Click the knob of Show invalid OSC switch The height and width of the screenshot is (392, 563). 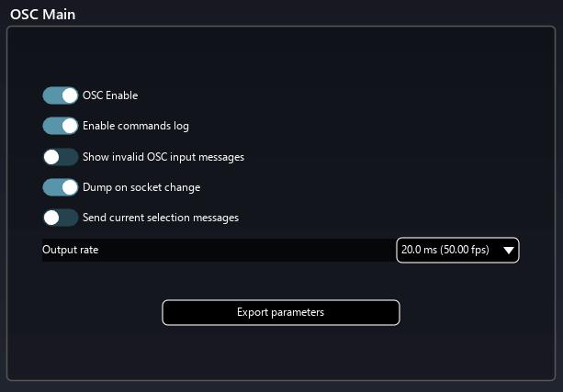(x=51, y=157)
